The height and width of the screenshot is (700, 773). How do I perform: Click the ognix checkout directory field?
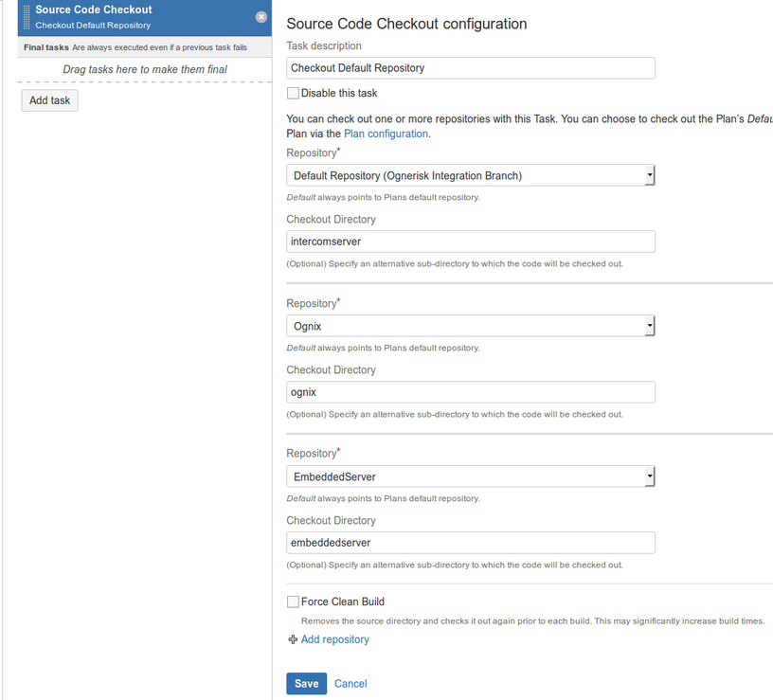pos(470,392)
